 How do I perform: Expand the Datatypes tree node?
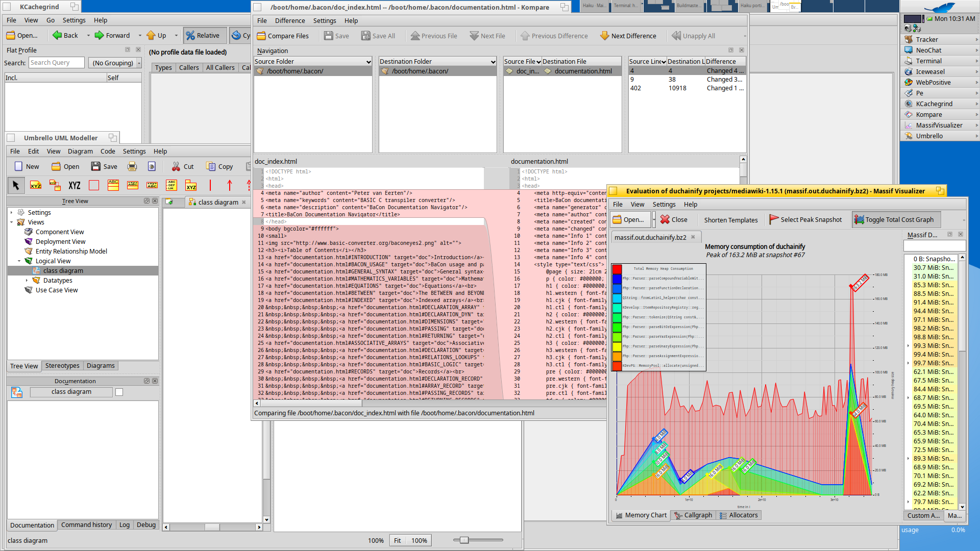click(27, 280)
